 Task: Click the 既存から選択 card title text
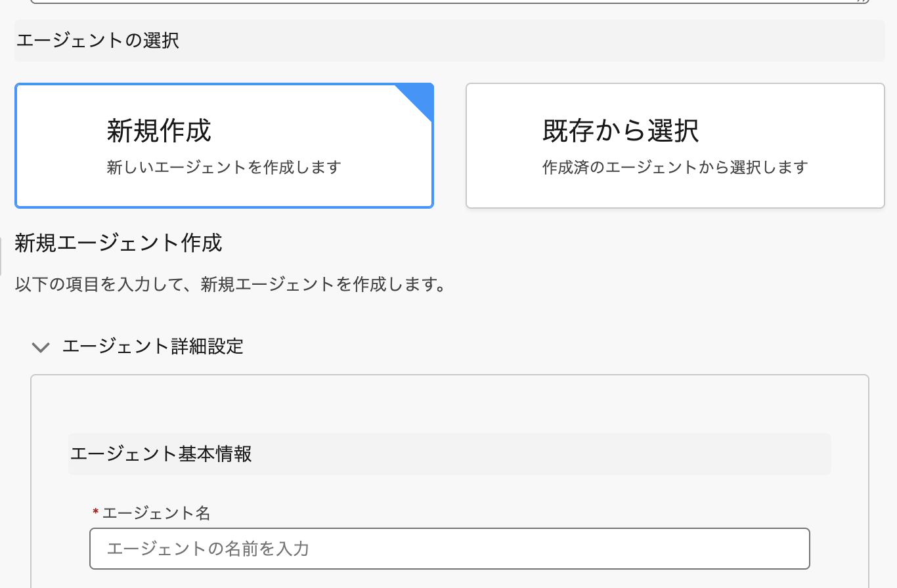621,131
